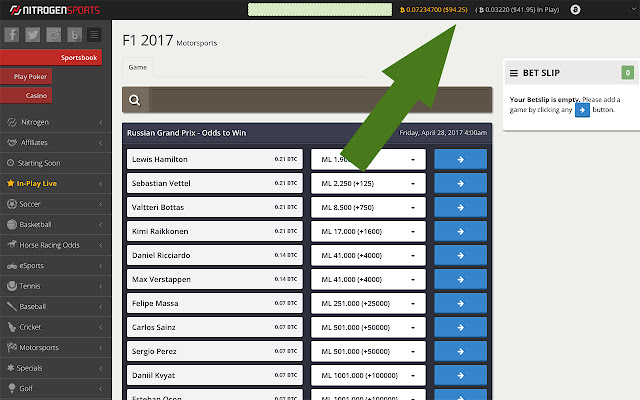Open Lewis Hamilton ML odds dropdown
The image size is (640, 400).
tap(368, 159)
